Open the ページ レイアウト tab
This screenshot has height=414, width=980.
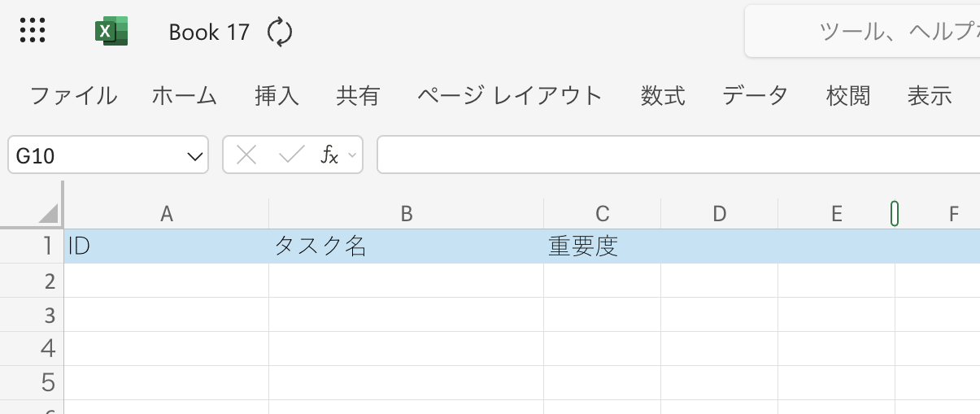click(509, 96)
